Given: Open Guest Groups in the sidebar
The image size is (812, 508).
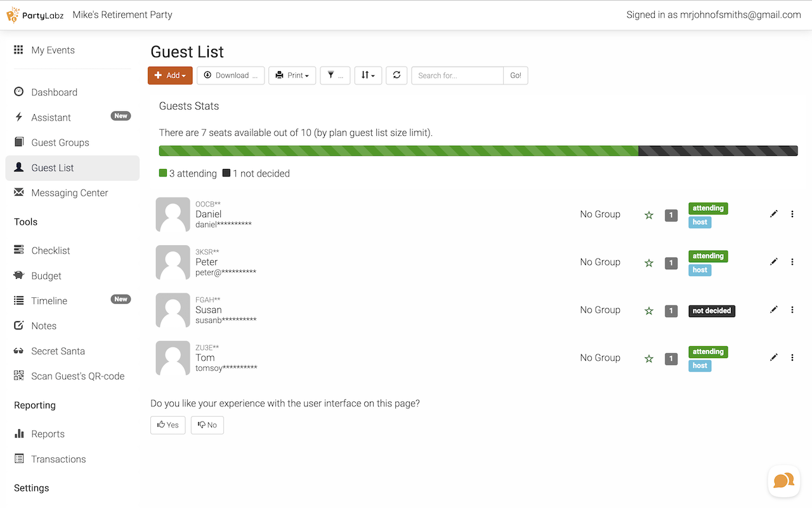Looking at the screenshot, I should coord(60,142).
